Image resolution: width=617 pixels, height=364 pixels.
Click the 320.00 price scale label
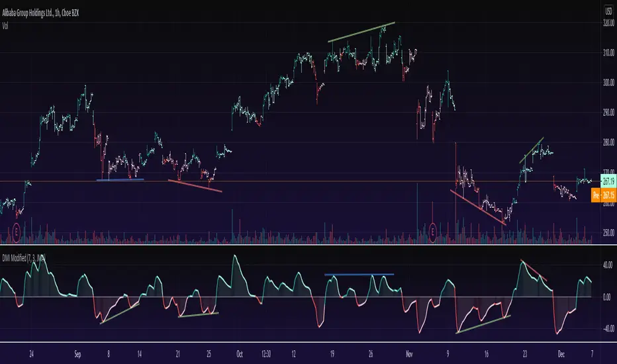tap(608, 23)
